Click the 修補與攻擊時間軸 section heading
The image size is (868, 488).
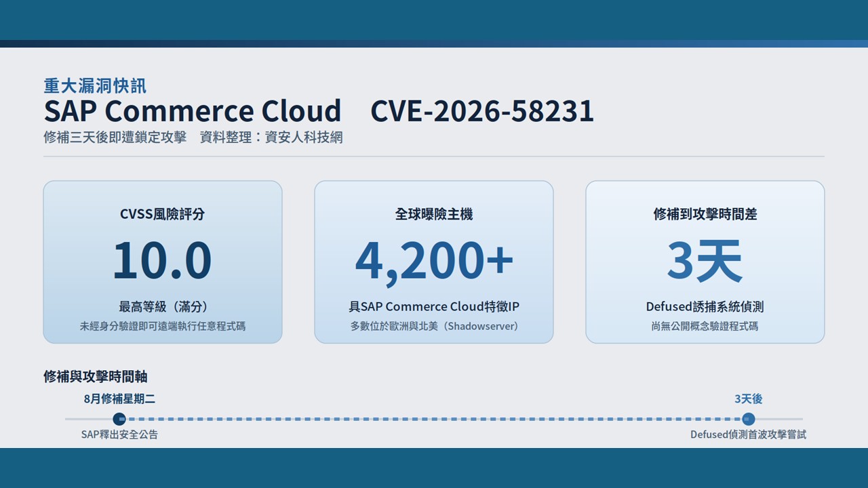click(96, 377)
